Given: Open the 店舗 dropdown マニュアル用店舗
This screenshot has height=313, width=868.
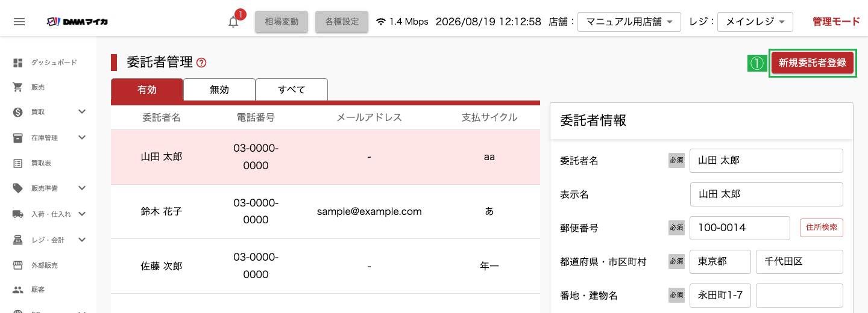Looking at the screenshot, I should 629,22.
